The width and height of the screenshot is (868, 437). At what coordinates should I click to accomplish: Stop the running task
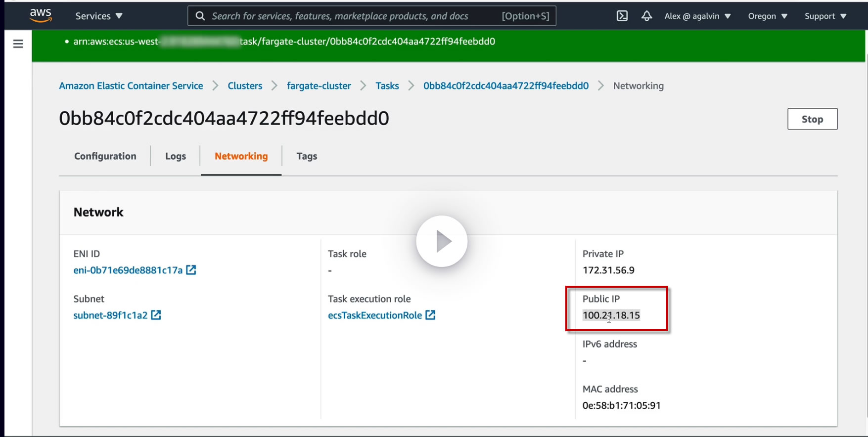point(813,119)
